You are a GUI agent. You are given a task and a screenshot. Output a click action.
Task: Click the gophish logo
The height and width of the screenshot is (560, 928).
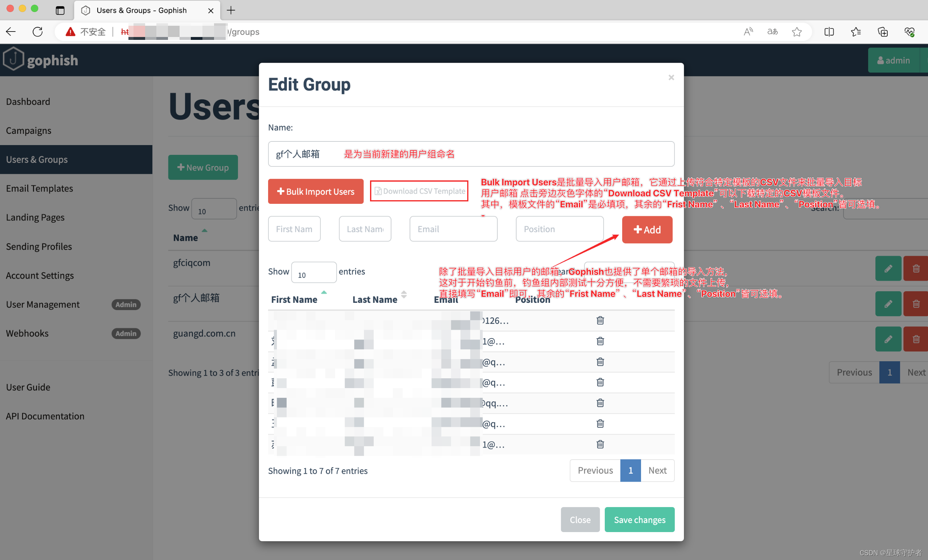40,59
